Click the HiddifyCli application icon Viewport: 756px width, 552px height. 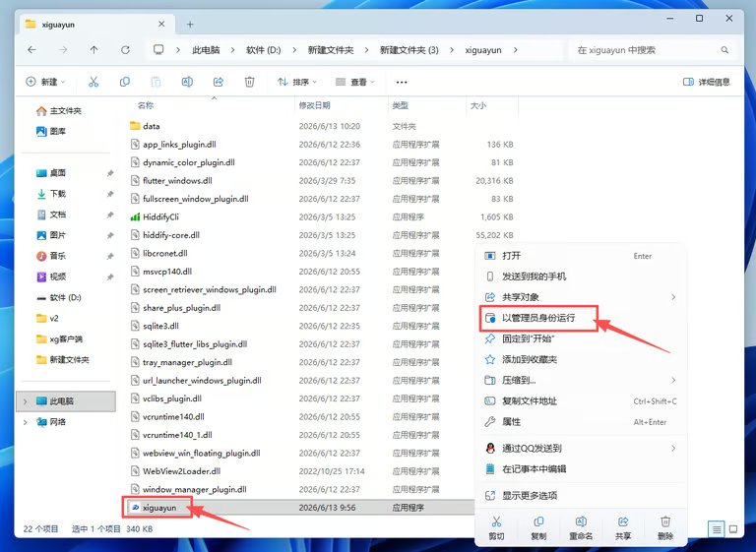(x=136, y=216)
